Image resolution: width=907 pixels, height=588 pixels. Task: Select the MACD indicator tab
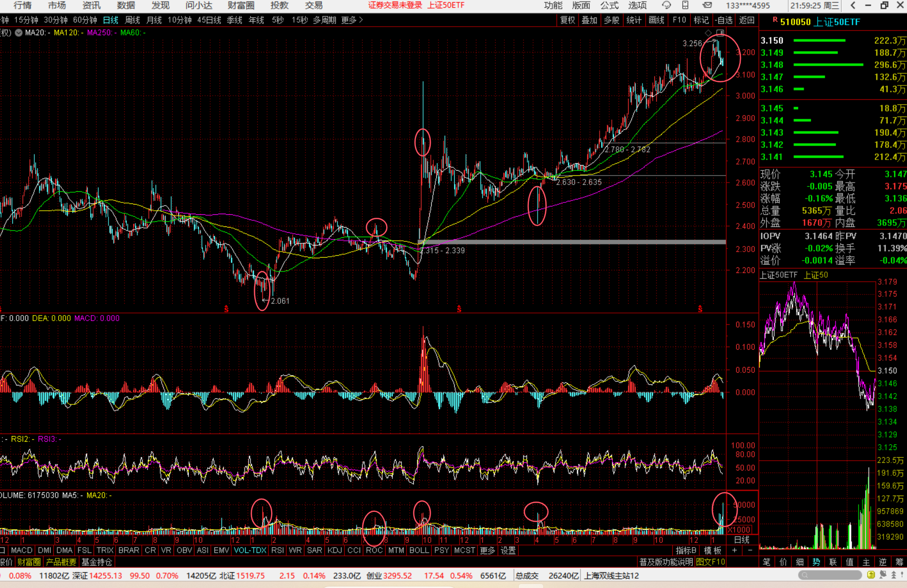pyautogui.click(x=21, y=550)
